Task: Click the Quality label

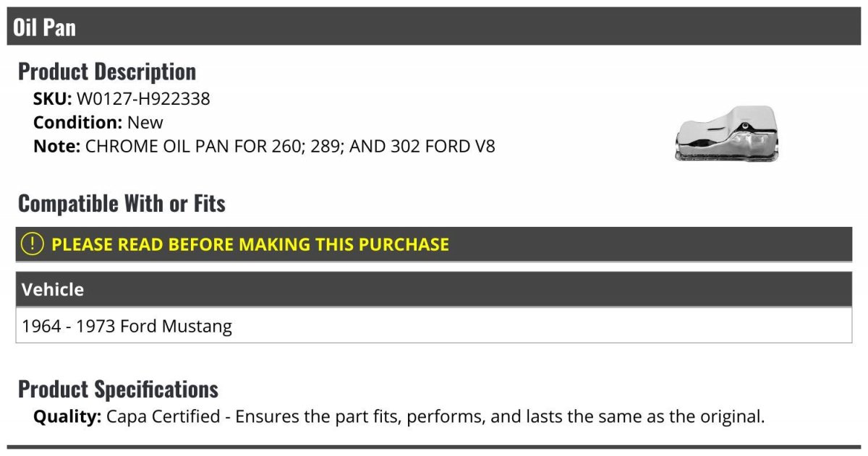Action: tap(67, 417)
